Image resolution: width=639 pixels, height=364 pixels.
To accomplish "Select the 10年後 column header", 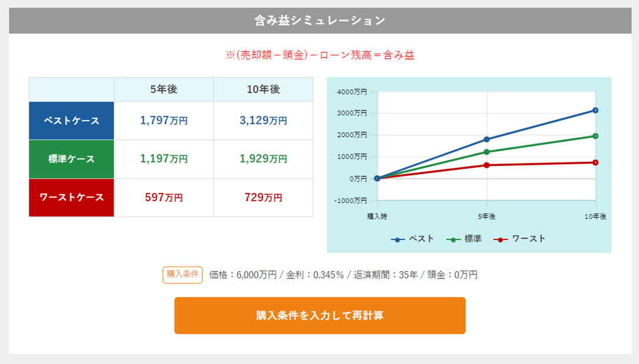I will 263,89.
